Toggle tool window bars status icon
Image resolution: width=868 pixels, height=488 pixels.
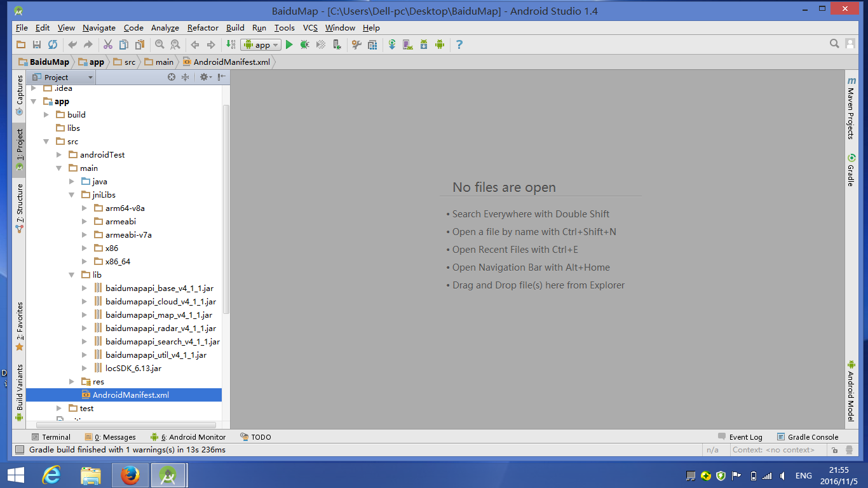pyautogui.click(x=19, y=450)
